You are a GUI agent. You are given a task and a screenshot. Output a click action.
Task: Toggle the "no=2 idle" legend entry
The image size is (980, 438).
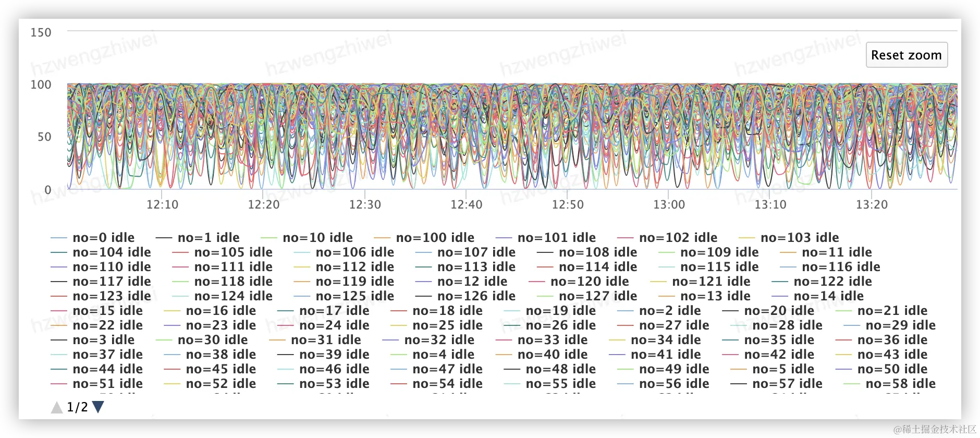(659, 311)
